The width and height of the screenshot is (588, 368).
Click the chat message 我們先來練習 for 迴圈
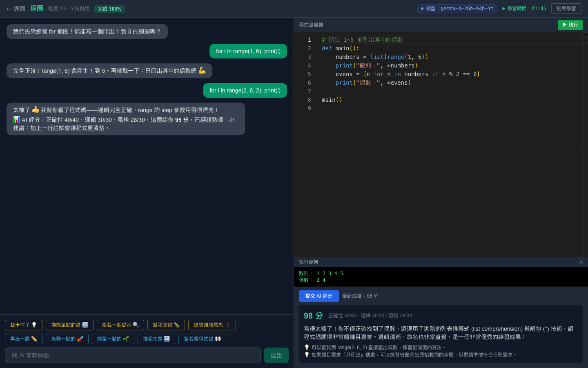coord(87,31)
